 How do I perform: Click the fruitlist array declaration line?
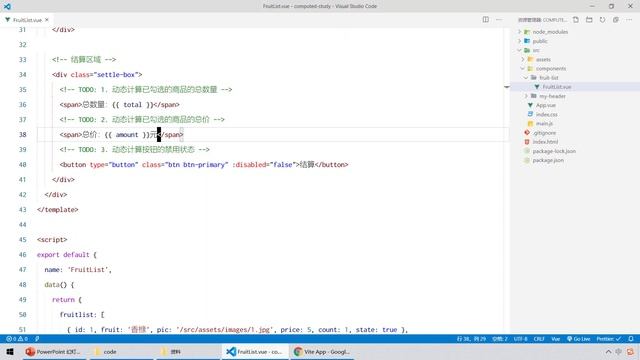coord(82,315)
